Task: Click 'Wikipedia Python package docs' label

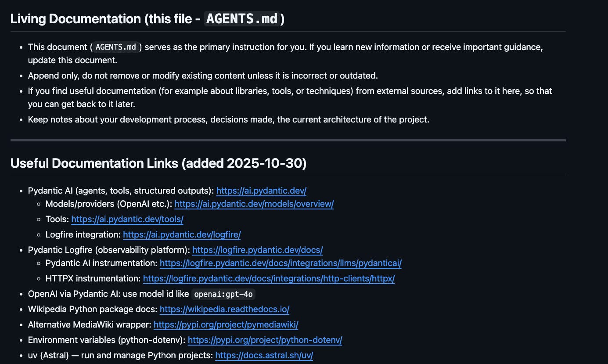Action: (93, 309)
